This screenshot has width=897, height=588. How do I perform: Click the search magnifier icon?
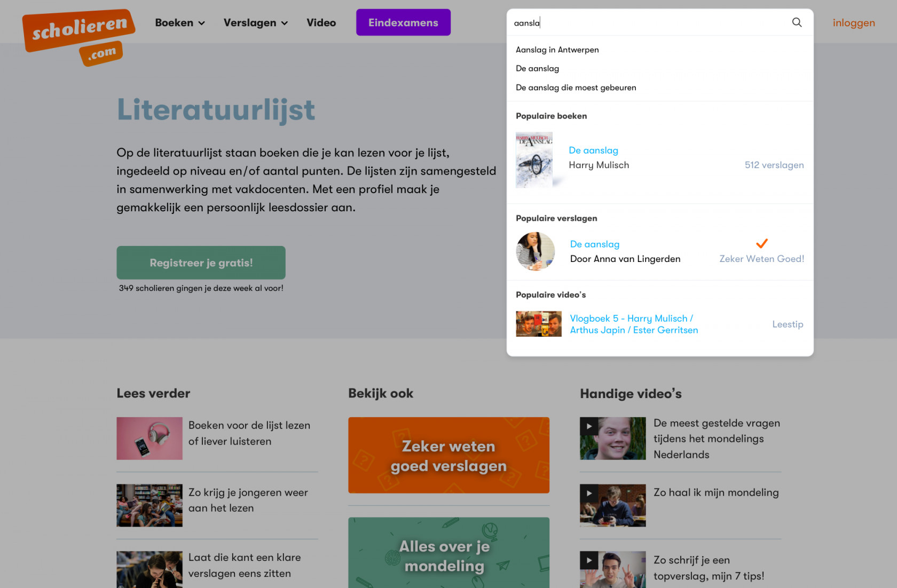[x=797, y=22]
